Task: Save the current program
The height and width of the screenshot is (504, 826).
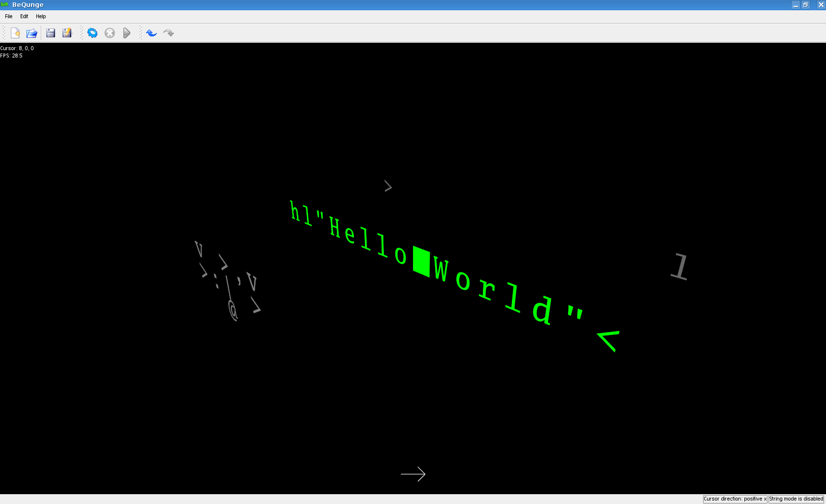Action: coord(51,33)
